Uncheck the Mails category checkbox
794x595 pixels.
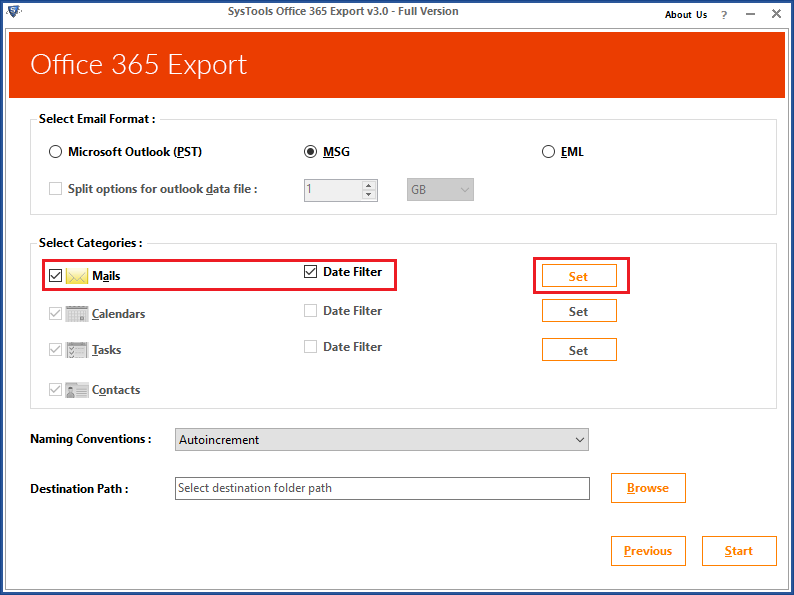(x=55, y=276)
